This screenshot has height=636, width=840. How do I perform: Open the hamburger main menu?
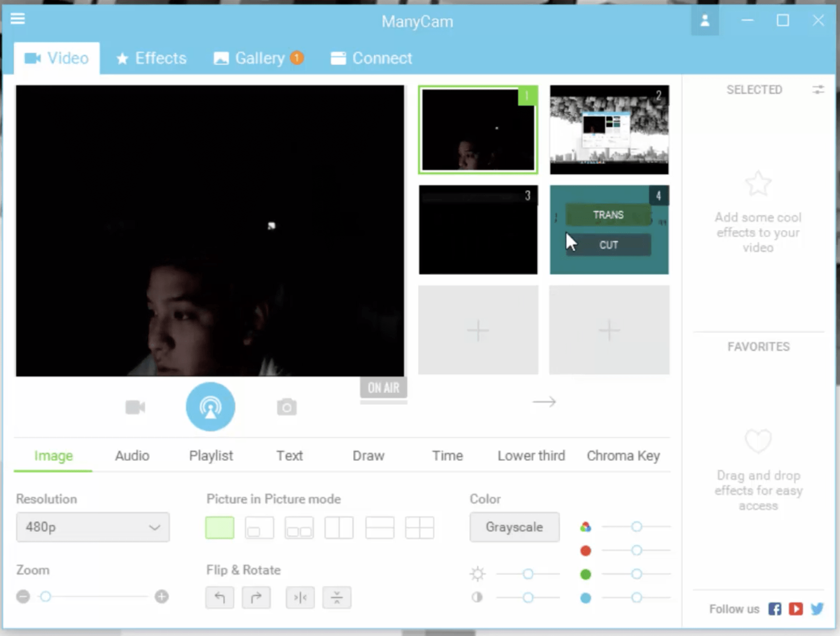tap(17, 18)
